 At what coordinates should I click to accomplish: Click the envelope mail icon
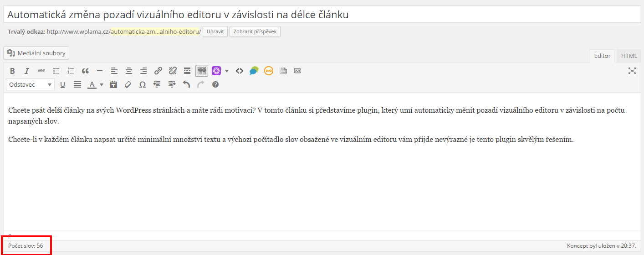click(298, 71)
